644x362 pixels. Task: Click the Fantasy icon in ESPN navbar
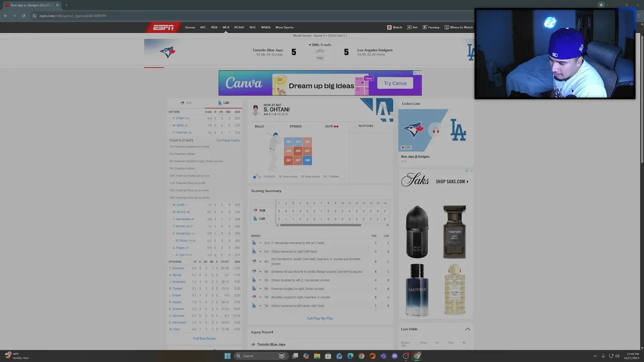(425, 27)
